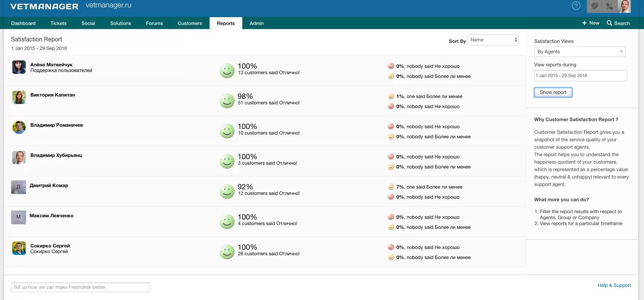Open Владимир Хубирьянц's avatar photo
The width and height of the screenshot is (644, 300).
coord(19,158)
